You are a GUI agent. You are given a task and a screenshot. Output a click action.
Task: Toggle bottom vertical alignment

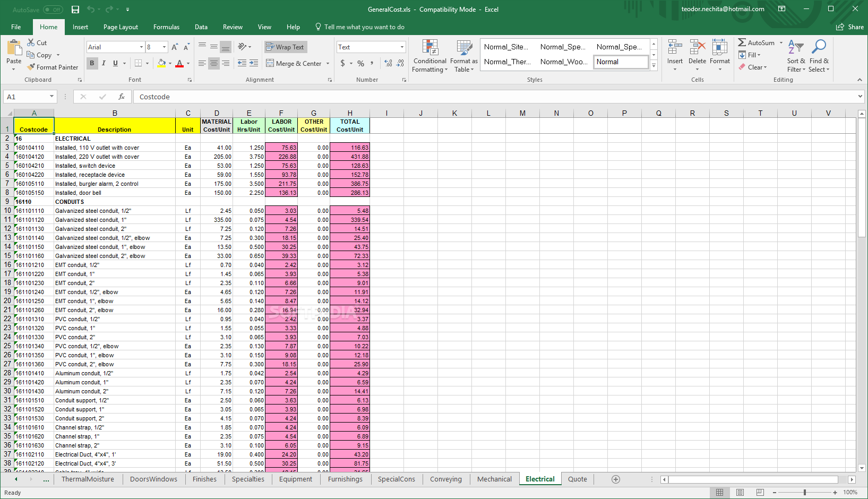(226, 47)
